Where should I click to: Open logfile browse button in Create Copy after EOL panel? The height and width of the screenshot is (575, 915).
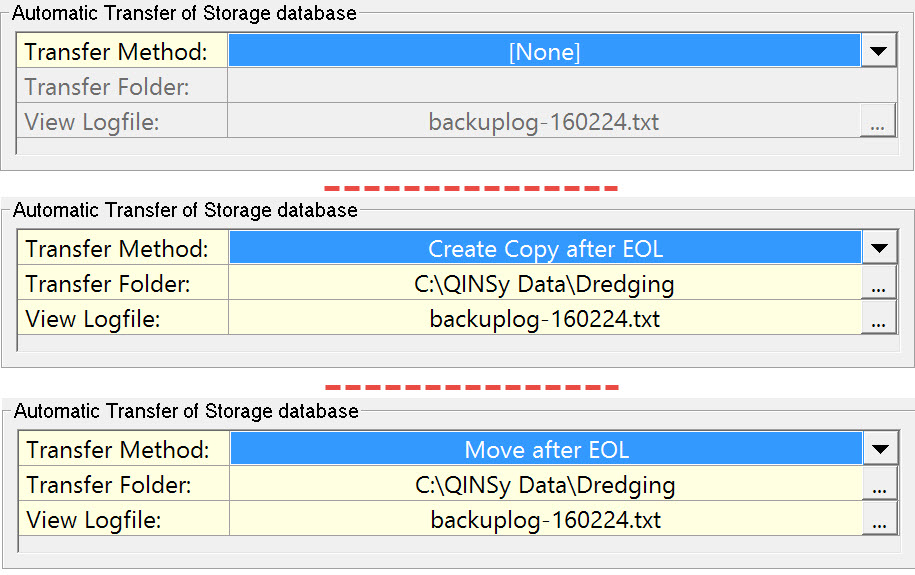[x=878, y=321]
